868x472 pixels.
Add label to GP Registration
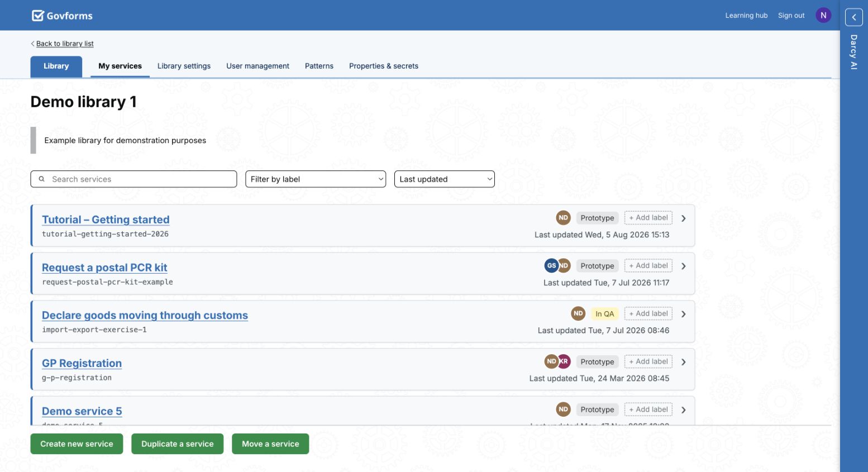click(648, 361)
